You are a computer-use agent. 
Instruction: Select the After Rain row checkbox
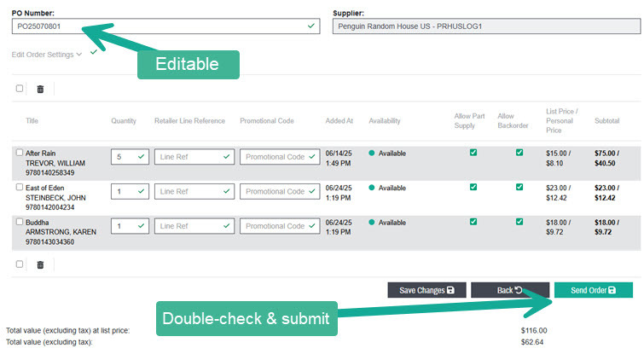(20, 153)
